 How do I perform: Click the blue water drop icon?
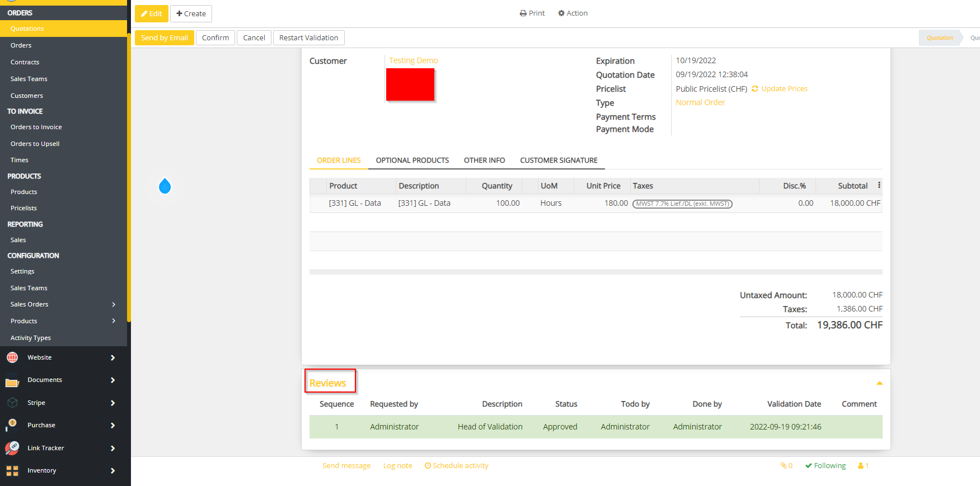(x=165, y=186)
